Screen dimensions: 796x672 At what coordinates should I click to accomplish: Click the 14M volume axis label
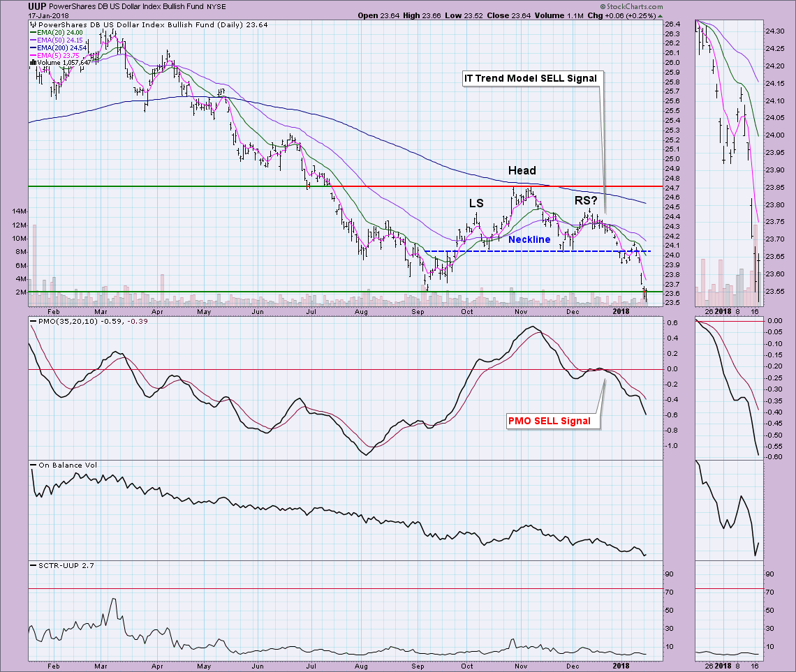[20, 211]
